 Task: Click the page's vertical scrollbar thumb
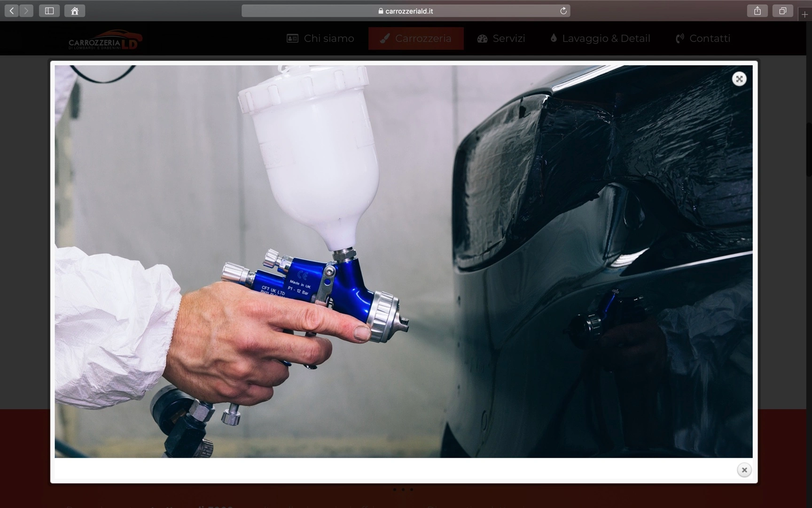809,150
